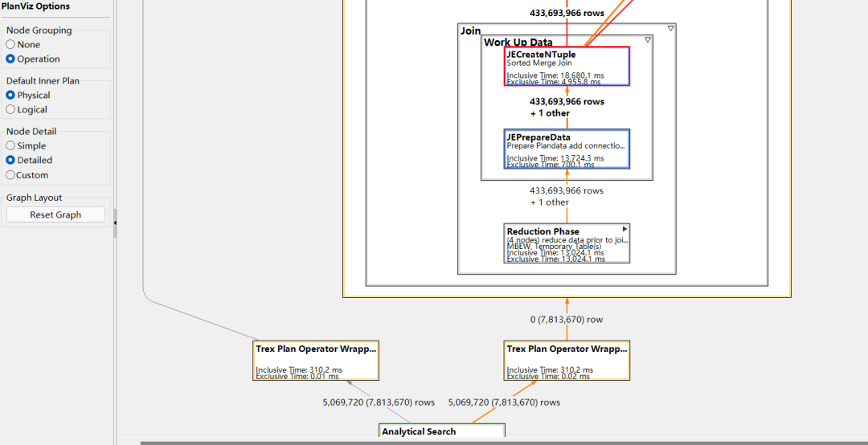Click the '433,693,966 rows + 1 other' label above JEPrepareData
Image resolution: width=868 pixels, height=445 pixels.
point(567,108)
